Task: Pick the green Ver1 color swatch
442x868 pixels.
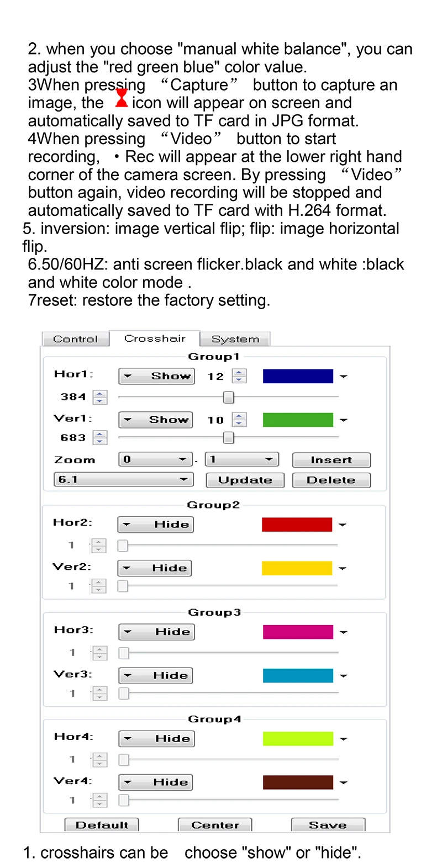Action: tap(298, 420)
